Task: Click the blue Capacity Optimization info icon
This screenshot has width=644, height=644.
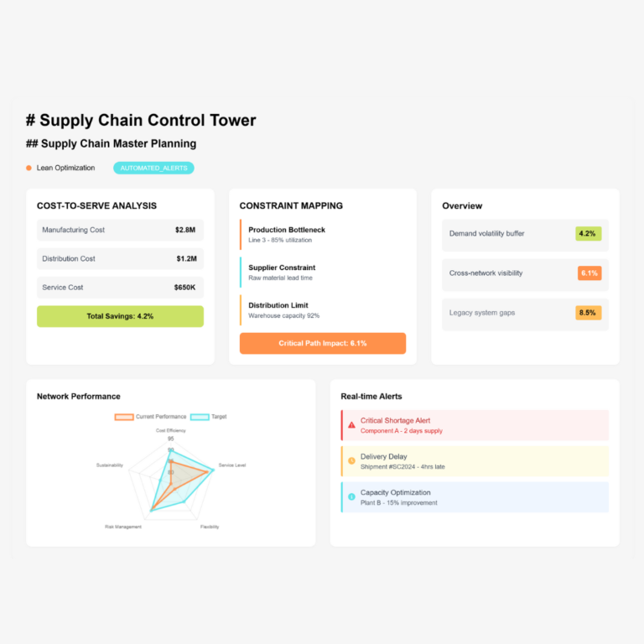Action: [x=351, y=496]
